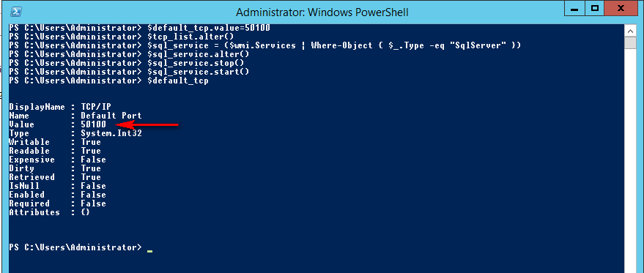Click the scrollbar up arrow
644x273 pixels.
pyautogui.click(x=629, y=31)
